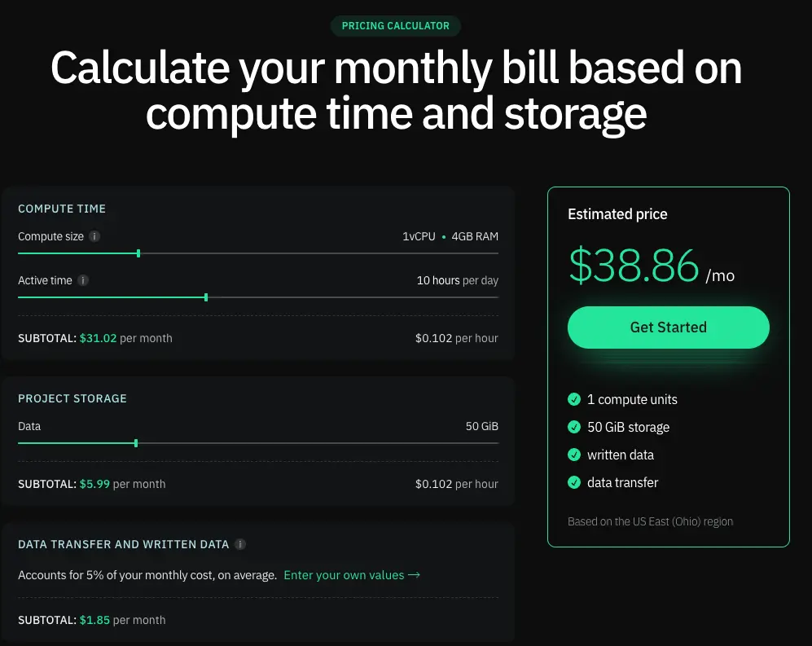Click the info icon beside Active time
This screenshot has width=812, height=646.
(x=82, y=280)
